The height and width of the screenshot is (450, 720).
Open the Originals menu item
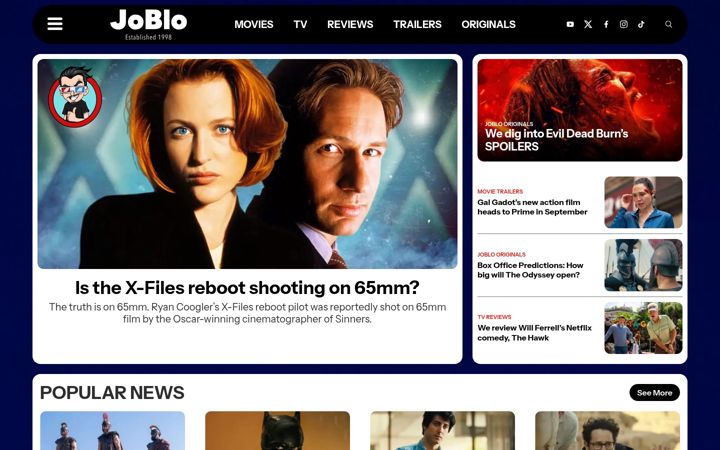[488, 24]
